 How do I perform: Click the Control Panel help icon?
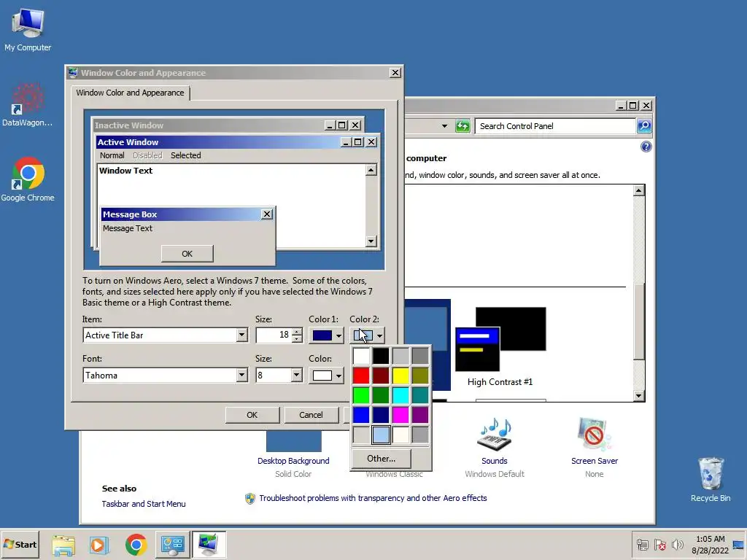pyautogui.click(x=646, y=147)
